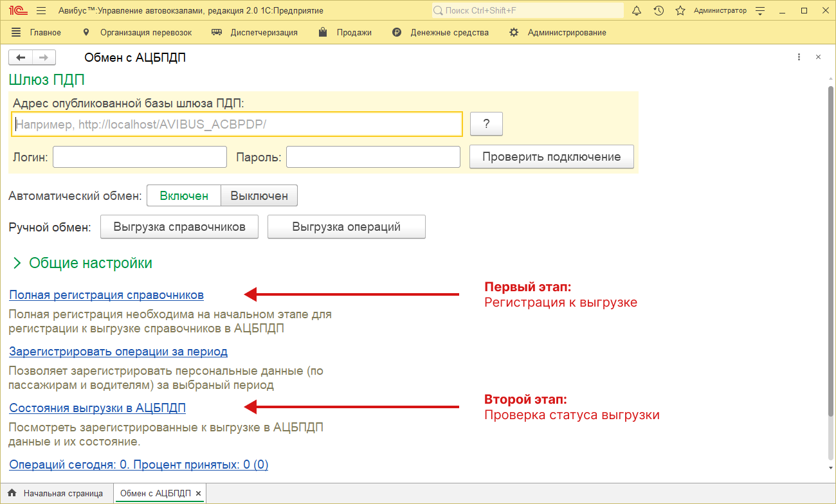836x504 pixels.
Task: Click the home icon on Начальная страница tab
Action: (x=11, y=493)
